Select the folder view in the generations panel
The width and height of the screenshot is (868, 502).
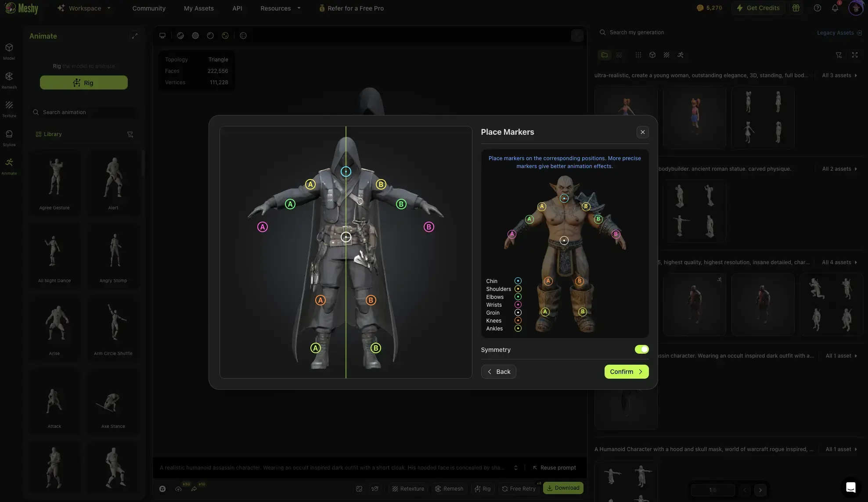pos(605,55)
